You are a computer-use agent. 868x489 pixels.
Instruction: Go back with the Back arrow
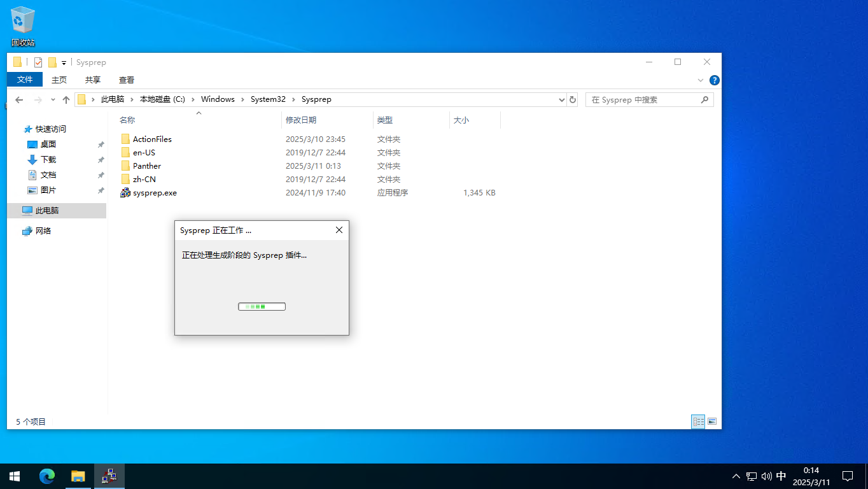pyautogui.click(x=19, y=100)
